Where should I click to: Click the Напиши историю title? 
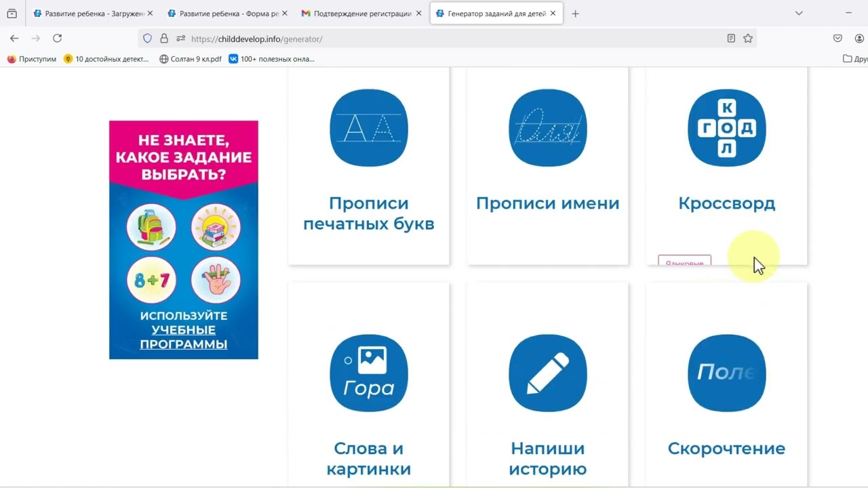(548, 458)
